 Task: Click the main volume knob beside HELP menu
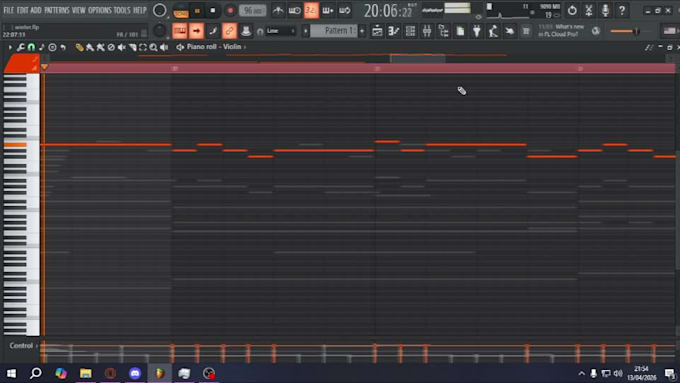[160, 10]
